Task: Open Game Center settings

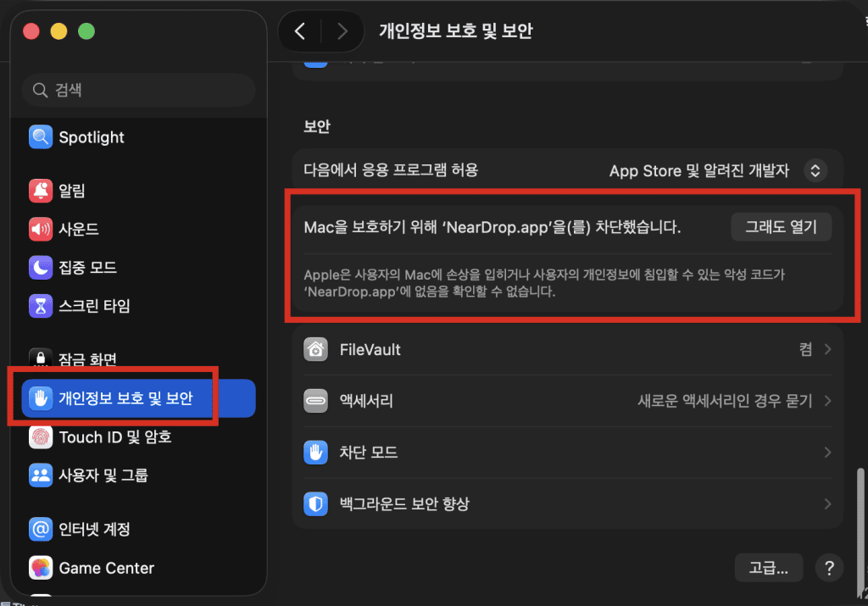Action: point(138,567)
